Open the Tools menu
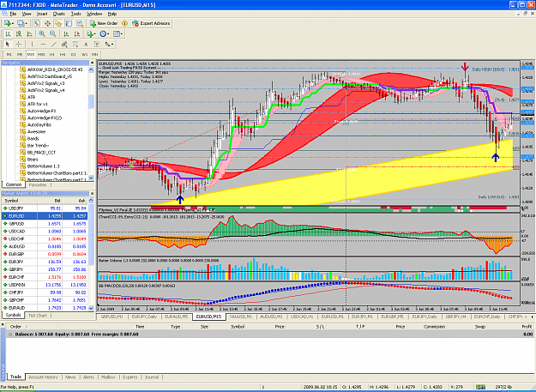536x392 pixels. click(x=75, y=14)
